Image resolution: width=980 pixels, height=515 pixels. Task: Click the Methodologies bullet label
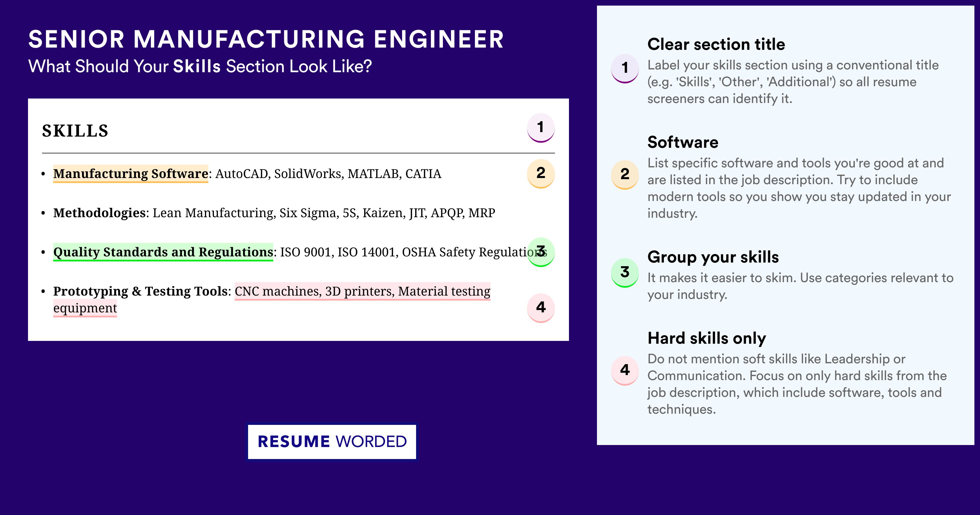pyautogui.click(x=99, y=213)
